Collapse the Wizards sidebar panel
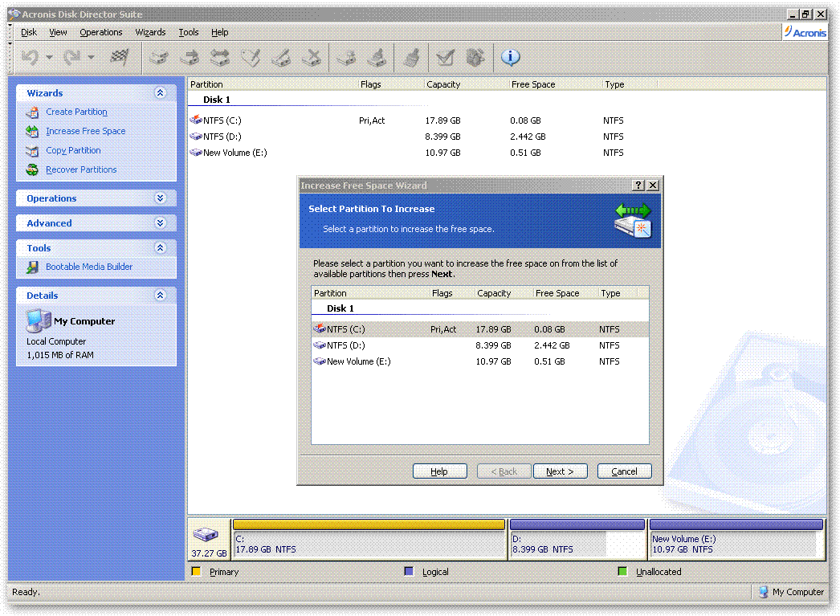The image size is (840, 616). click(160, 92)
